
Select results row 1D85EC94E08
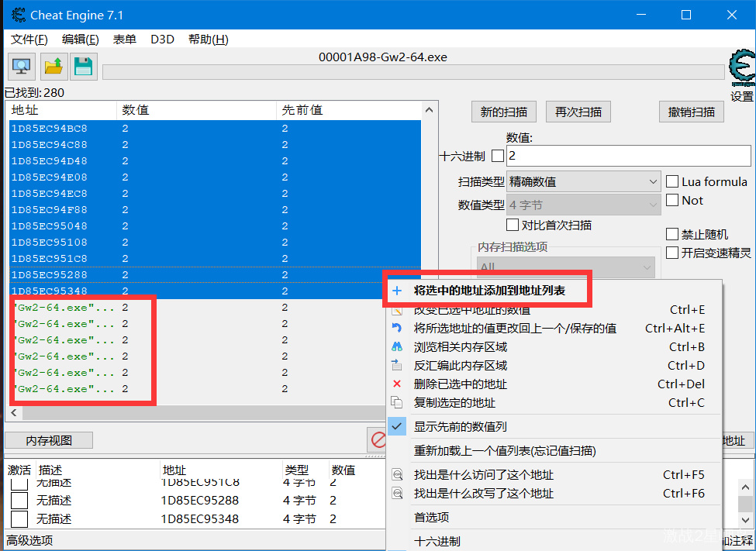(x=215, y=177)
